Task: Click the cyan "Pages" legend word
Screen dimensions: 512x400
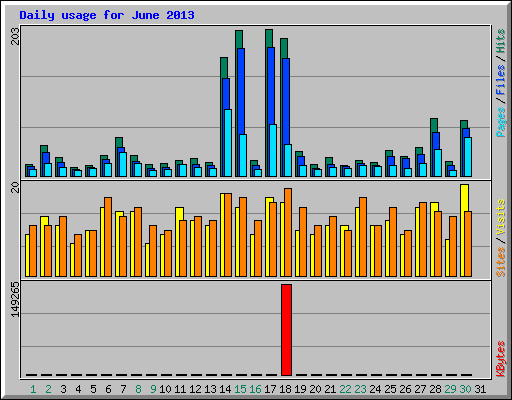Action: coord(500,122)
